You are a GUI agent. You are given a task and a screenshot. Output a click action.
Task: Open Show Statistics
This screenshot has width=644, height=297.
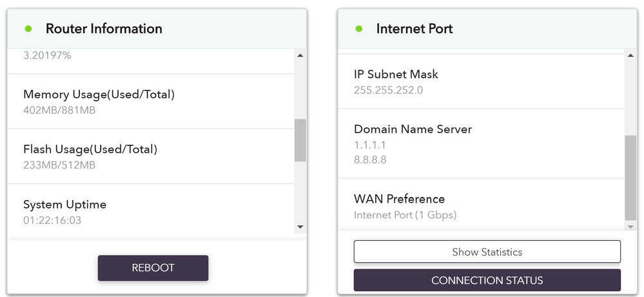point(487,252)
